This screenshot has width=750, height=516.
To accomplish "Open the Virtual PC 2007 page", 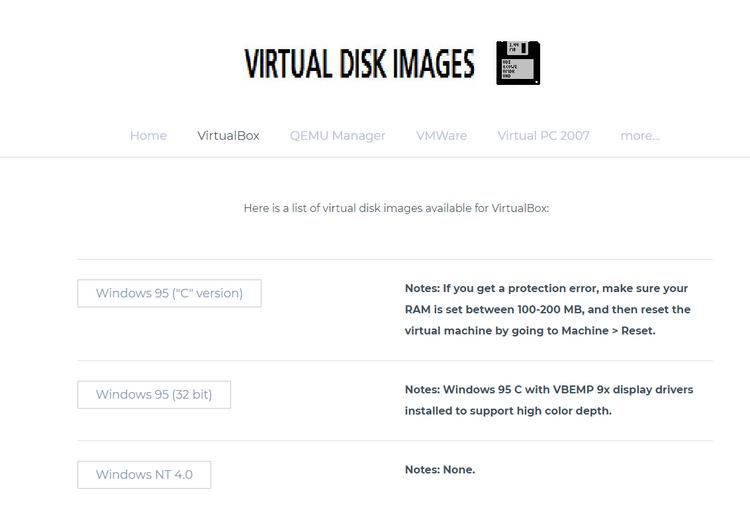I will coord(543,136).
